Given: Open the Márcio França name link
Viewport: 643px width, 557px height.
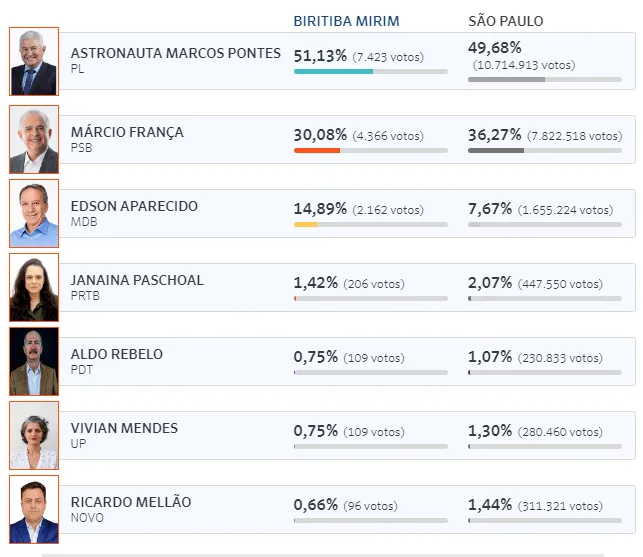Looking at the screenshot, I should tap(127, 132).
